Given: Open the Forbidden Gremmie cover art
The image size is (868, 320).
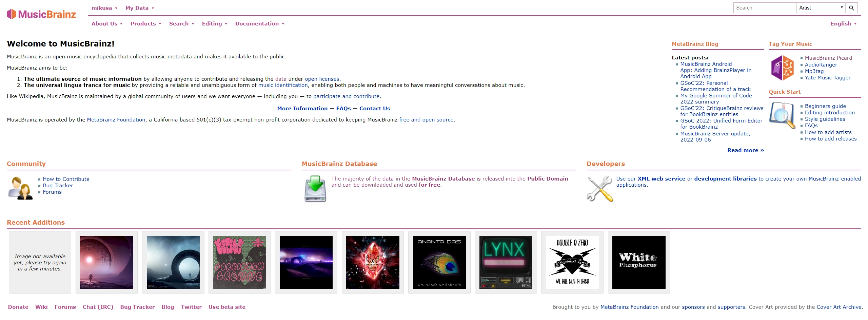Looking at the screenshot, I should click(240, 262).
